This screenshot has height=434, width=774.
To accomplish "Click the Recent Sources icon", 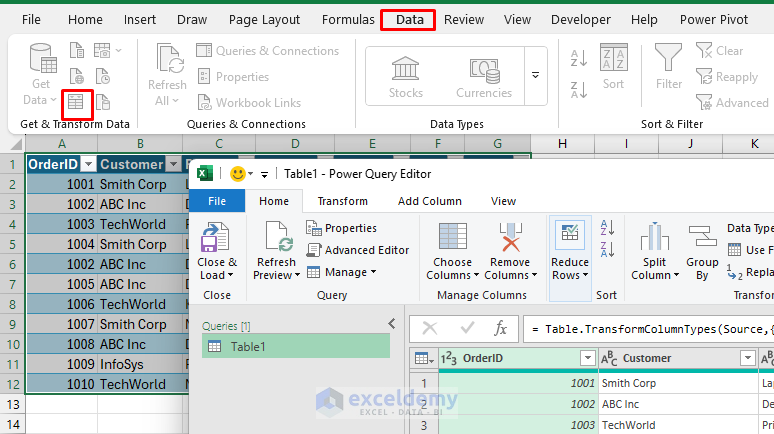I will click(103, 77).
